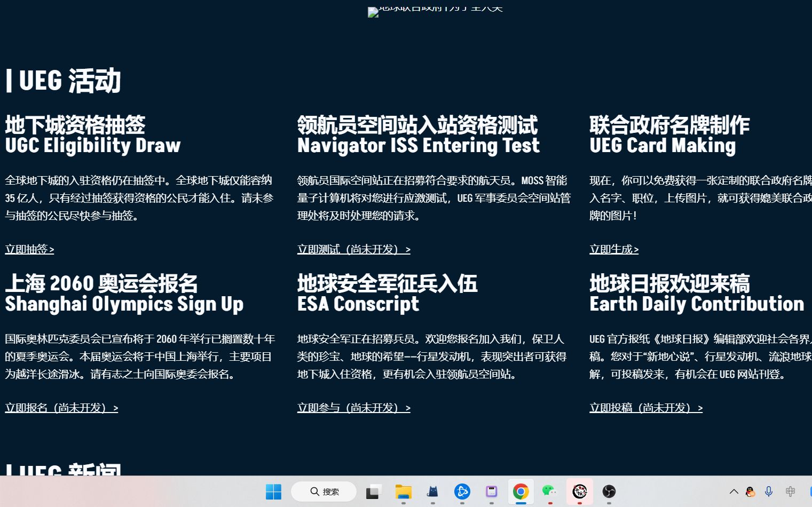
Task: Open the black cat app on taskbar
Action: 432,492
